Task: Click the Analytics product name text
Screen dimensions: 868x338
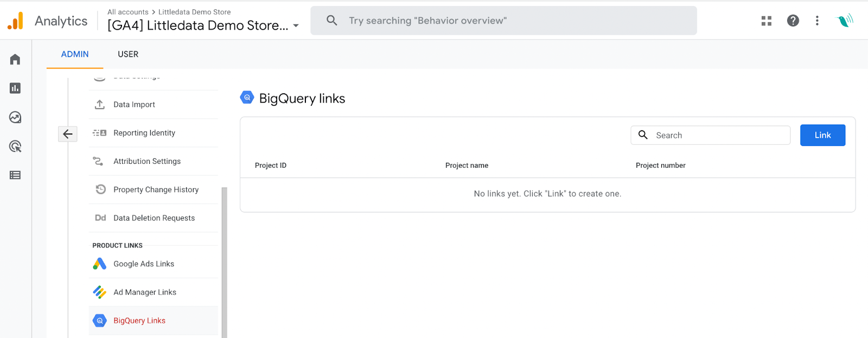Action: coord(61,21)
